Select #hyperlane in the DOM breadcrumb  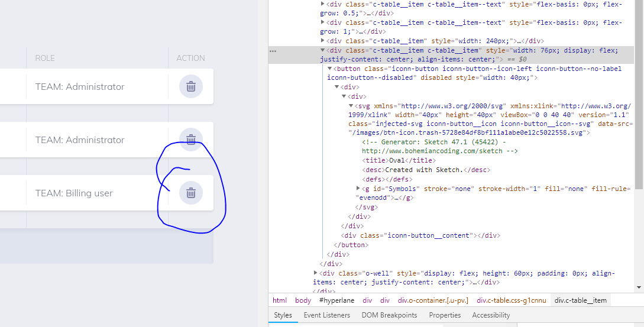pos(336,300)
